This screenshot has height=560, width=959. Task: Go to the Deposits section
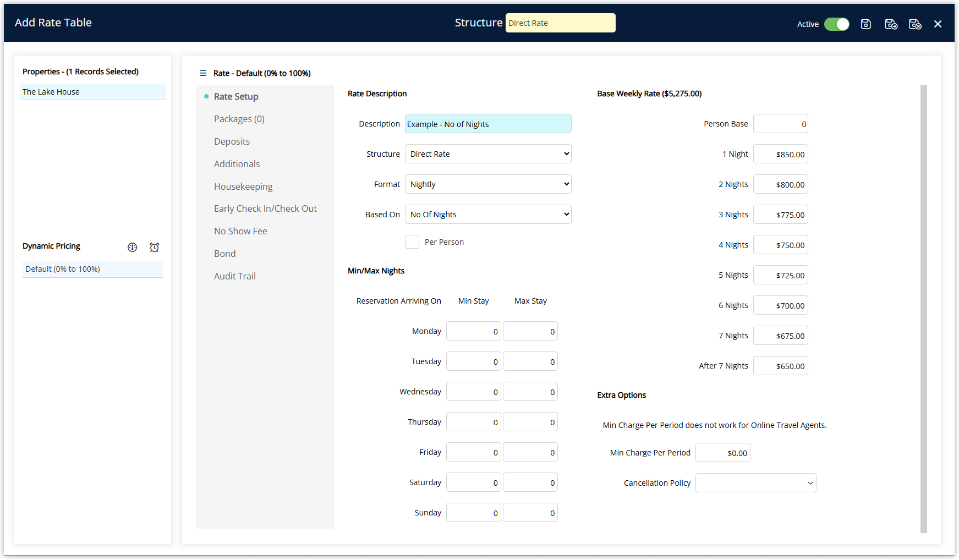[x=232, y=141]
